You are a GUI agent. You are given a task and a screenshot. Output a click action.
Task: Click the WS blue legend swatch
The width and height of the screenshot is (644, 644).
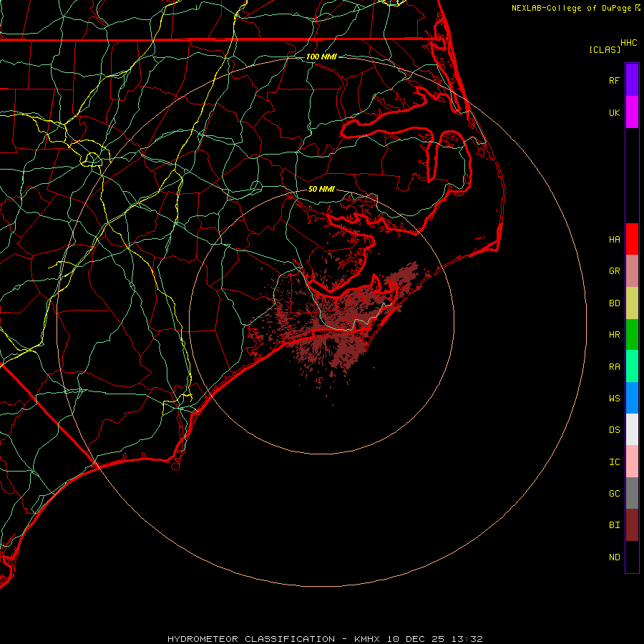[632, 398]
